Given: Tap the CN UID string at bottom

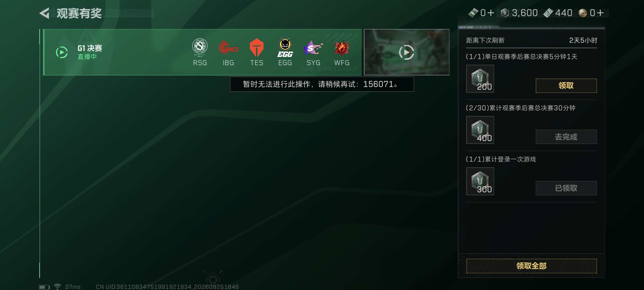Looking at the screenshot, I should [167, 287].
